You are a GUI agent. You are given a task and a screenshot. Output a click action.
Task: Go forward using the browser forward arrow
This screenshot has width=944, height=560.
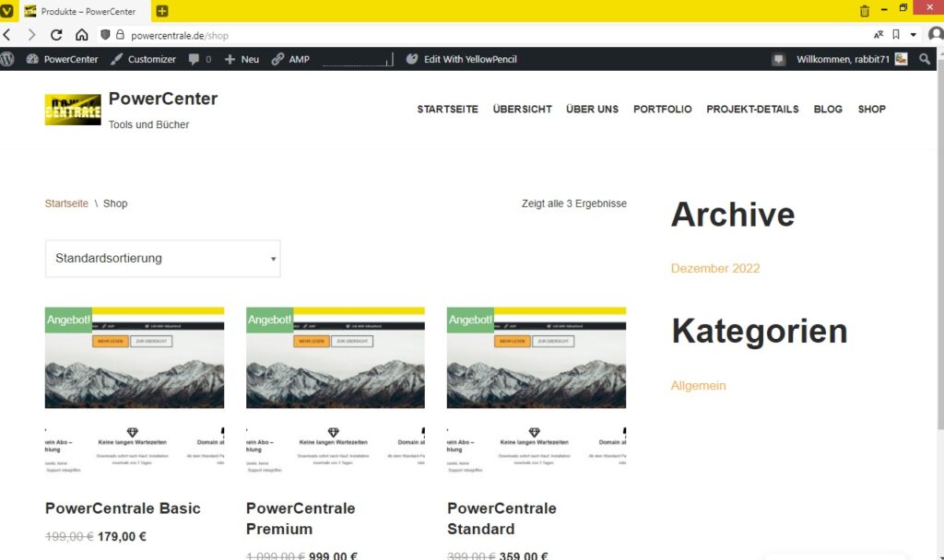[31, 35]
